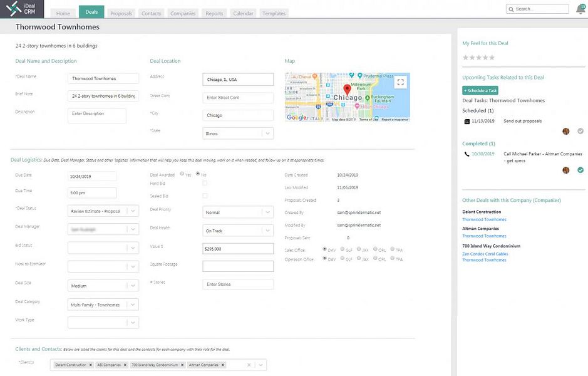
Task: Open the Contacts tab
Action: pyautogui.click(x=151, y=13)
